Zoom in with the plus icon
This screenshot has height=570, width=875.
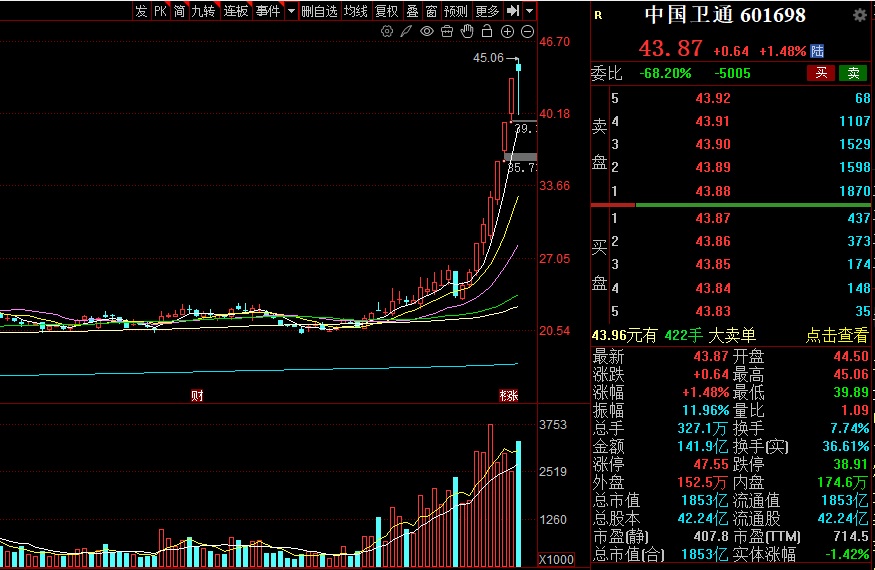(x=507, y=32)
